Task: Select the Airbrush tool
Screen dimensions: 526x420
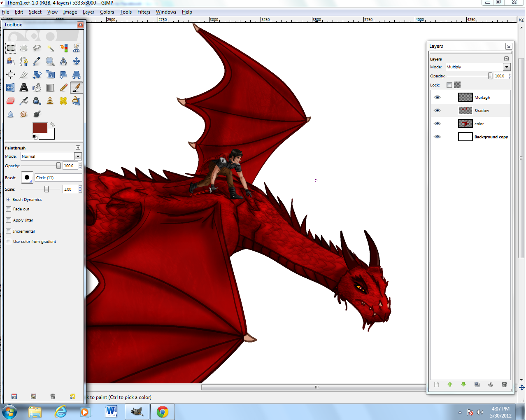Action: click(24, 101)
